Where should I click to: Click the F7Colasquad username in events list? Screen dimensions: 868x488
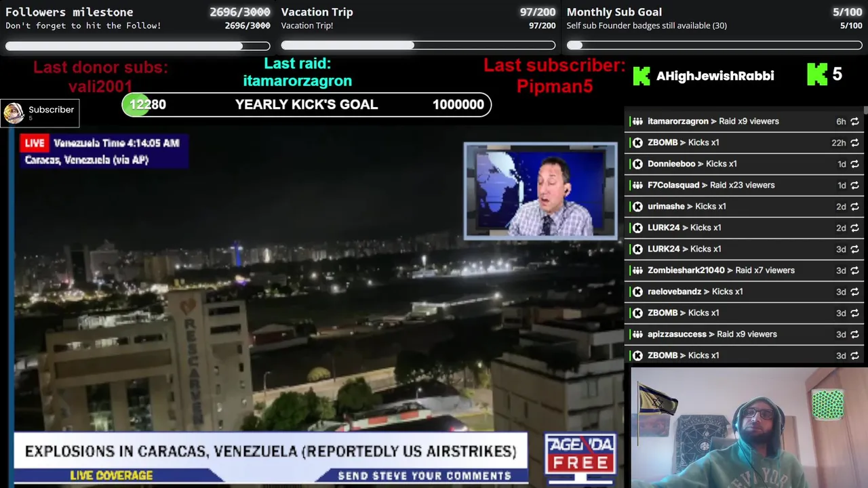click(673, 185)
